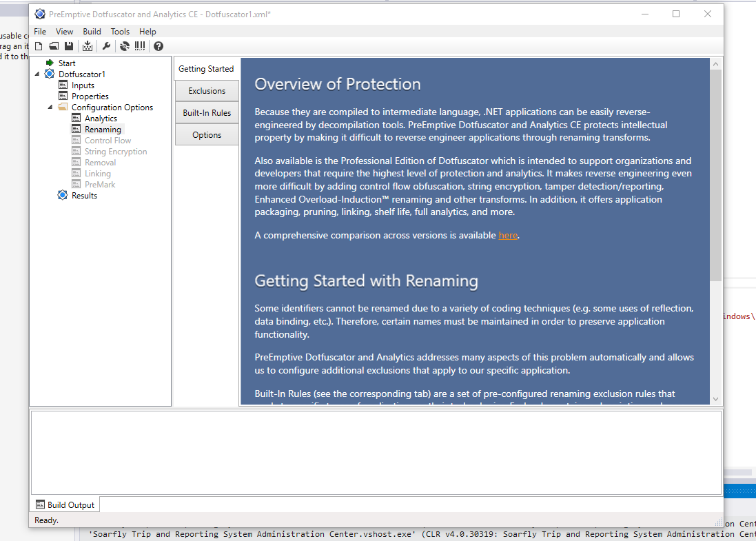Click the Build Project toolbar icon
756x541 pixels.
pos(88,46)
